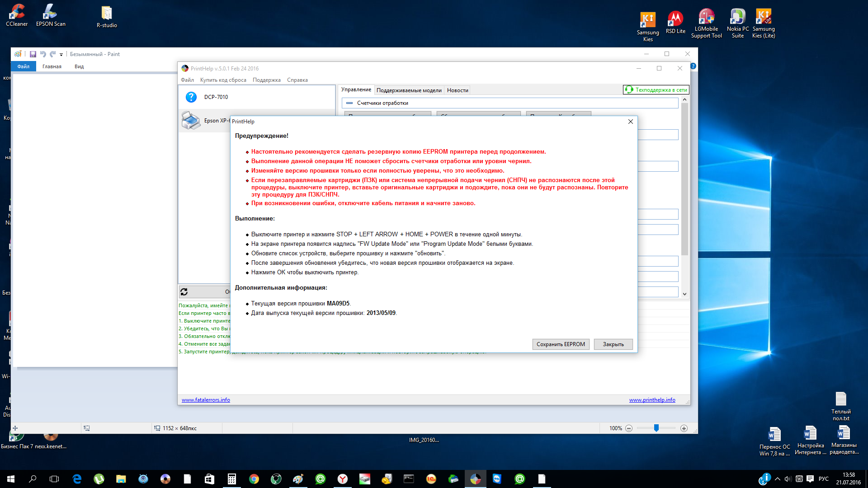This screenshot has width=868, height=488.
Task: Open the Action Center notifications icon
Action: point(810,479)
